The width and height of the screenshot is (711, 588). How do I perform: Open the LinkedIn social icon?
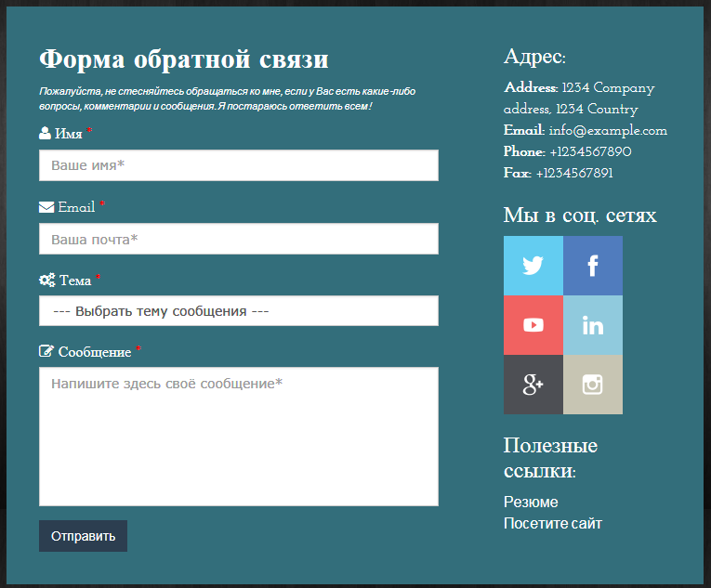click(x=592, y=325)
